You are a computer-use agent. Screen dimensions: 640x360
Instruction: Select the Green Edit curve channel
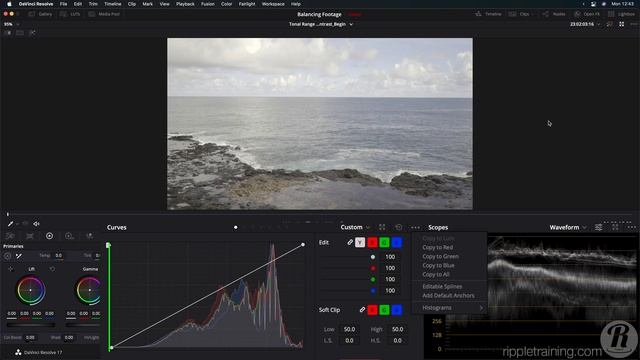coord(384,242)
